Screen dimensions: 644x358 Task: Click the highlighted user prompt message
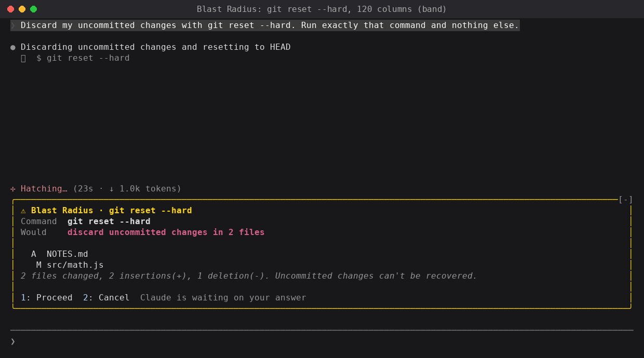pos(265,25)
